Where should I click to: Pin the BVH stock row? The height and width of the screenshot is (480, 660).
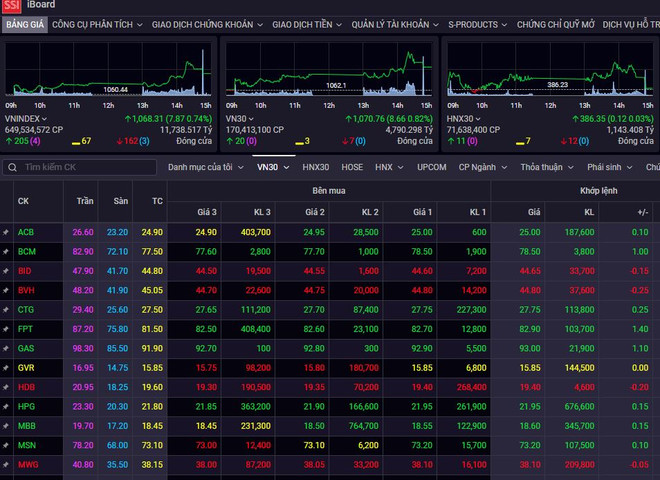pyautogui.click(x=6, y=290)
